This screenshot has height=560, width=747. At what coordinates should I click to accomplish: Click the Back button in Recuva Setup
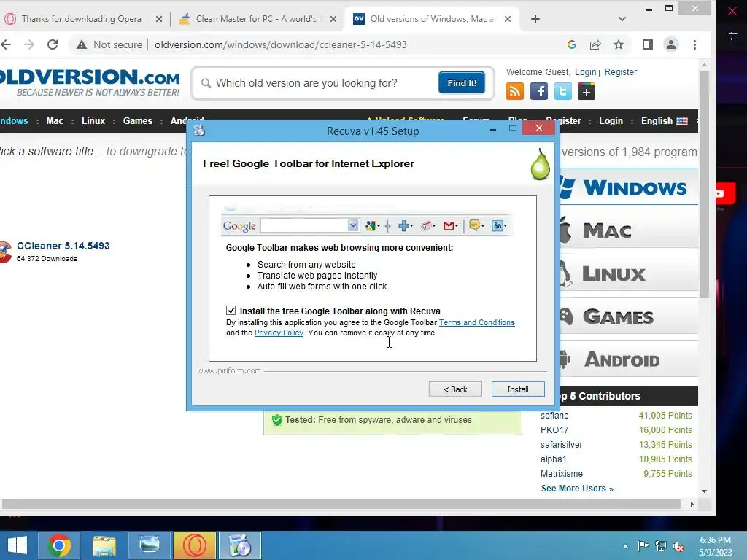(455, 389)
